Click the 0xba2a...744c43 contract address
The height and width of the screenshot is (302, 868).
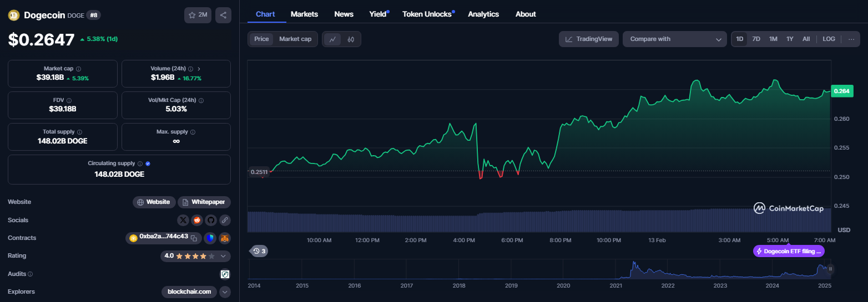[x=164, y=237]
